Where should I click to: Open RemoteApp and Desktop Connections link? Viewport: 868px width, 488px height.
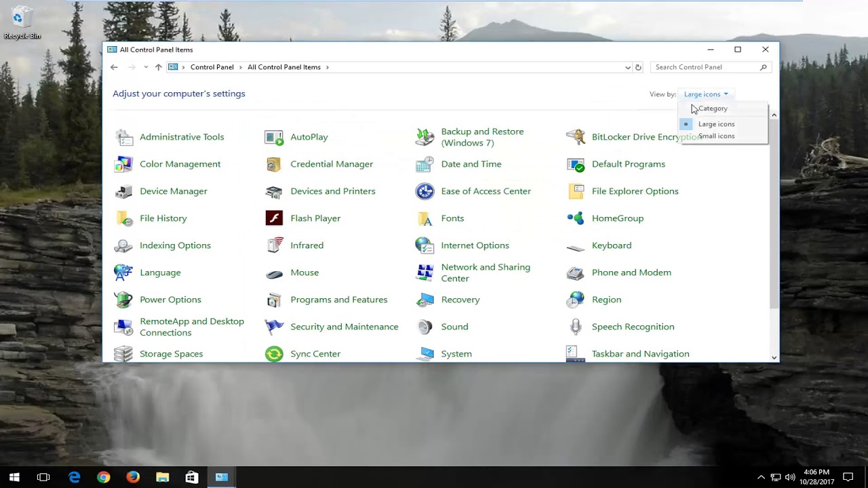tap(191, 327)
